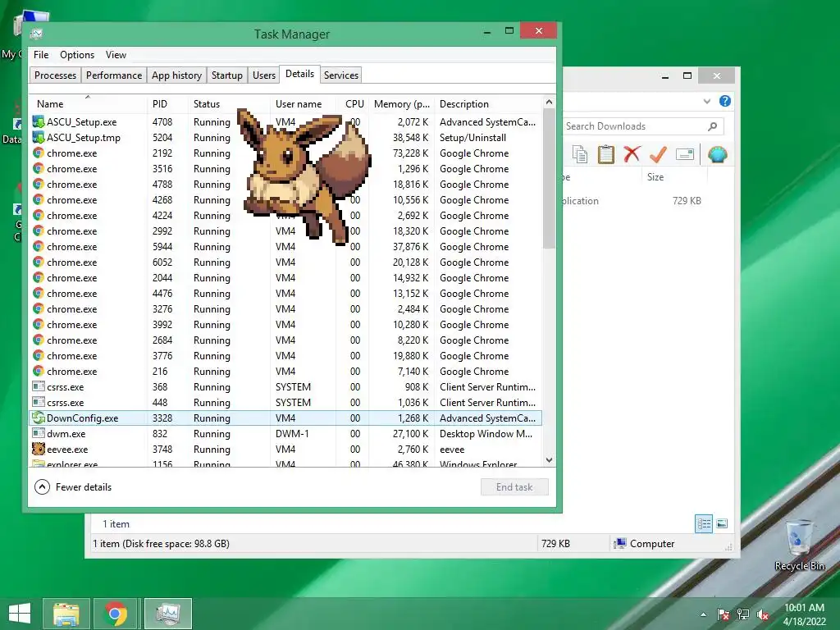Click vertical scrollbar thumb in process list
The width and height of the screenshot is (840, 630).
(x=549, y=178)
